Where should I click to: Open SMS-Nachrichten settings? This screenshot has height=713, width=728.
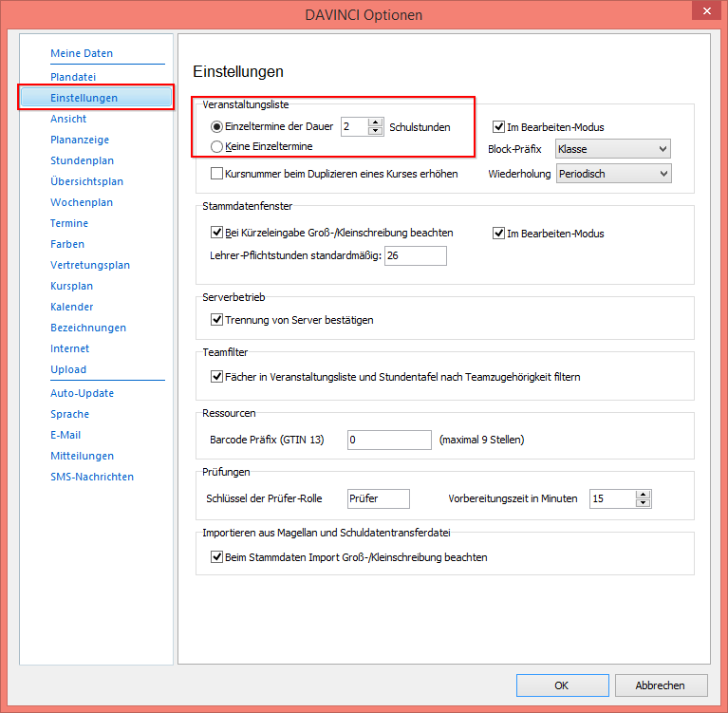[x=92, y=477]
